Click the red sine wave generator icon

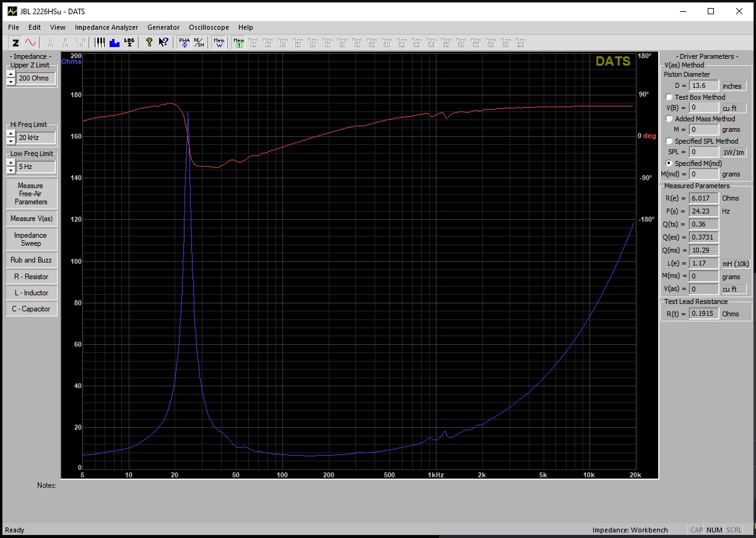point(30,42)
